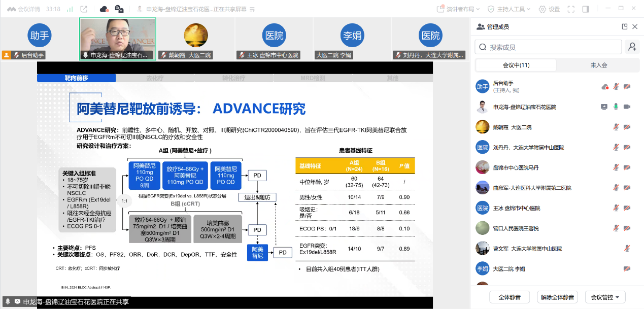Mute 戴朝霞's microphone
This screenshot has width=644, height=309.
pyautogui.click(x=616, y=127)
